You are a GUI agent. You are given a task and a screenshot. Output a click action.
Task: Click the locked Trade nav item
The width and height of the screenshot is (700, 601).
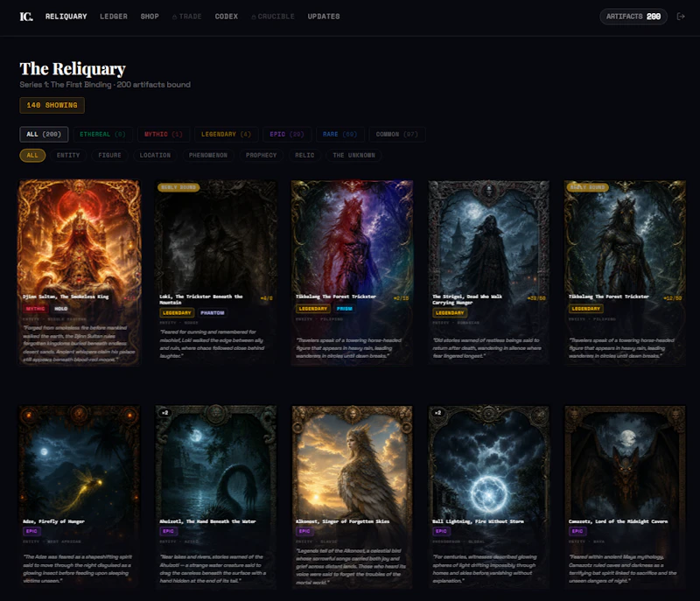click(x=187, y=17)
